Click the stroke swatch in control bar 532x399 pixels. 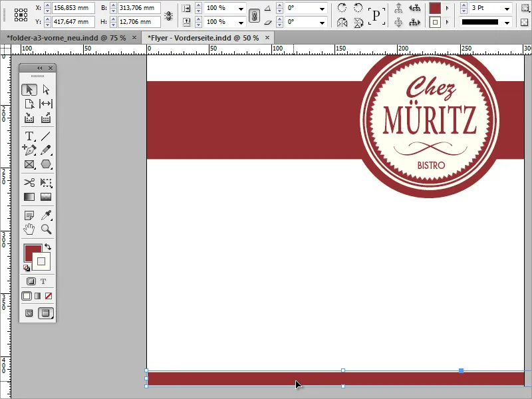pyautogui.click(x=435, y=23)
